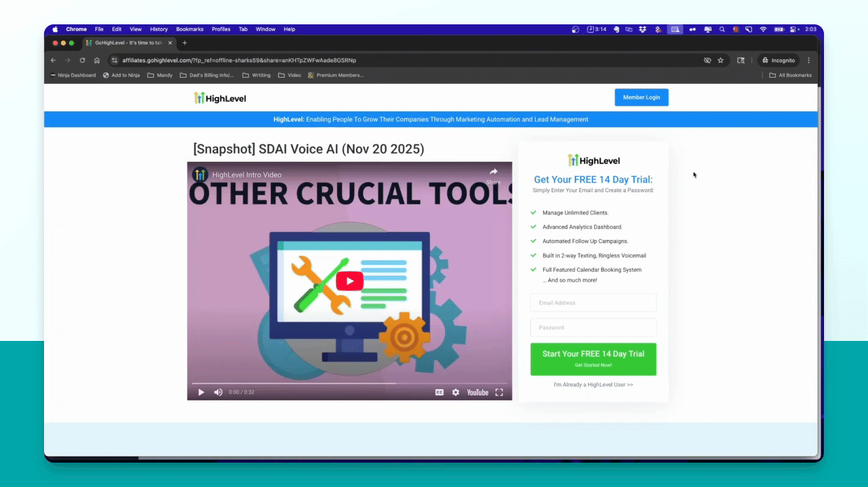This screenshot has height=487, width=868.
Task: Click the 3:14 timer menu bar item
Action: (596, 29)
